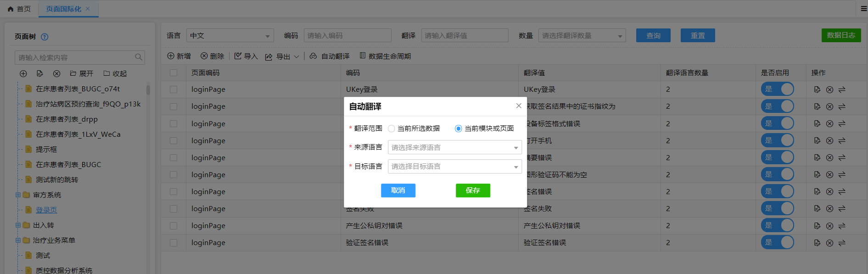Select the 登录页 tree item
868x274 pixels.
[46, 210]
